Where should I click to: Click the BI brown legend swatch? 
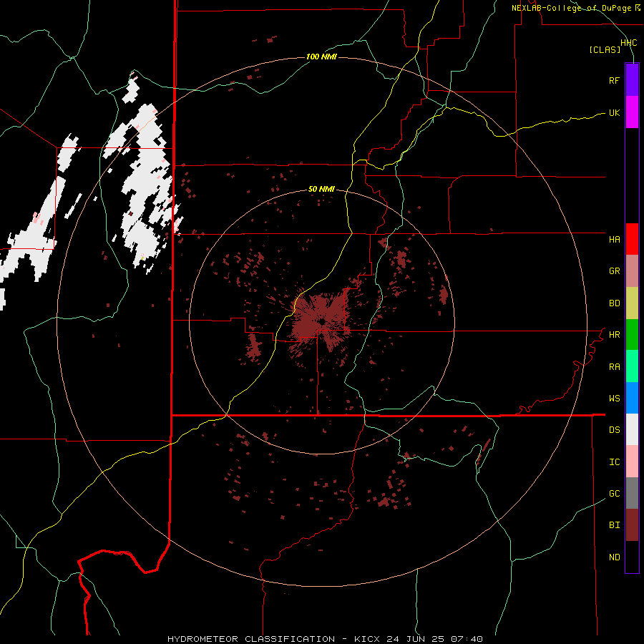click(x=632, y=525)
